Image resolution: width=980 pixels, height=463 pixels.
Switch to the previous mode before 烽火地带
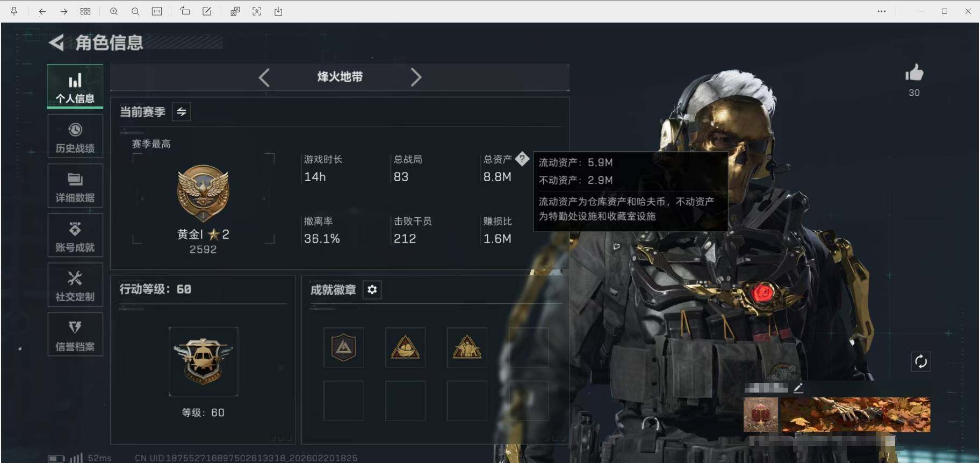[x=264, y=77]
